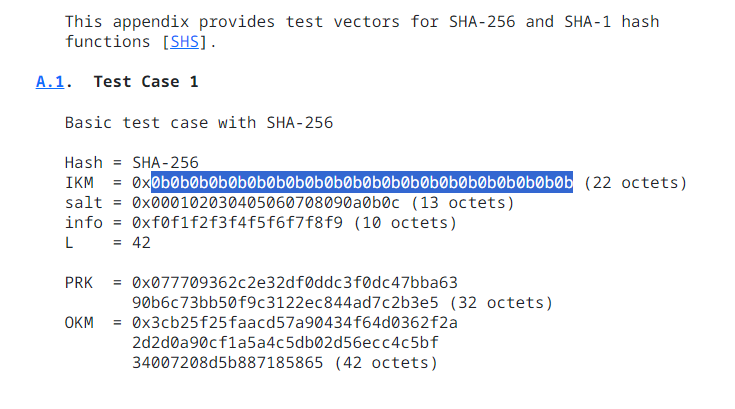Click the salt hex value 0x000102030405060708090a0b0c
The image size is (735, 409).
click(266, 202)
